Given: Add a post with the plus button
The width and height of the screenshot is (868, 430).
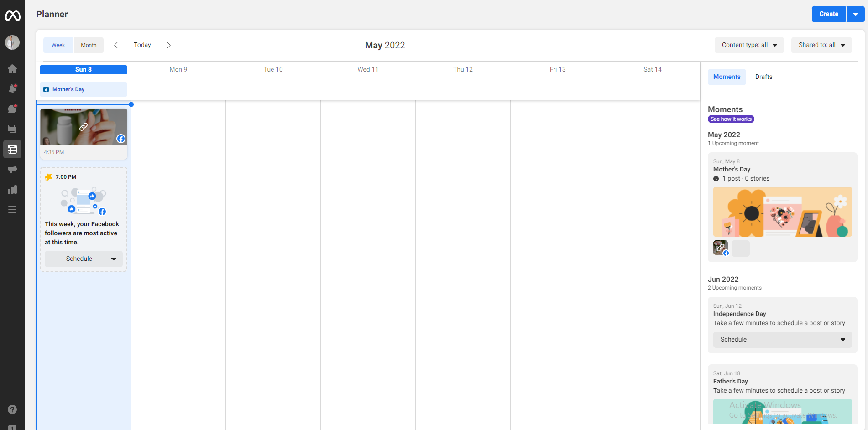Looking at the screenshot, I should tap(741, 249).
